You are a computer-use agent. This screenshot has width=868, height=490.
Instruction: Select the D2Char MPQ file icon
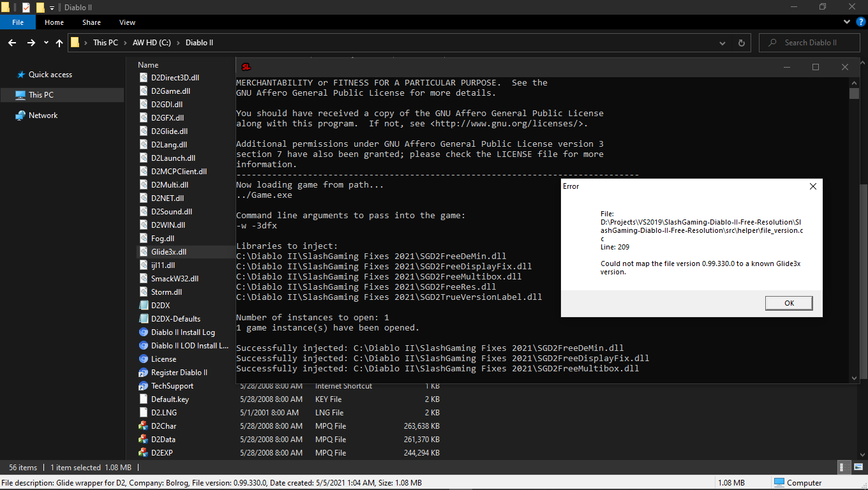[143, 426]
